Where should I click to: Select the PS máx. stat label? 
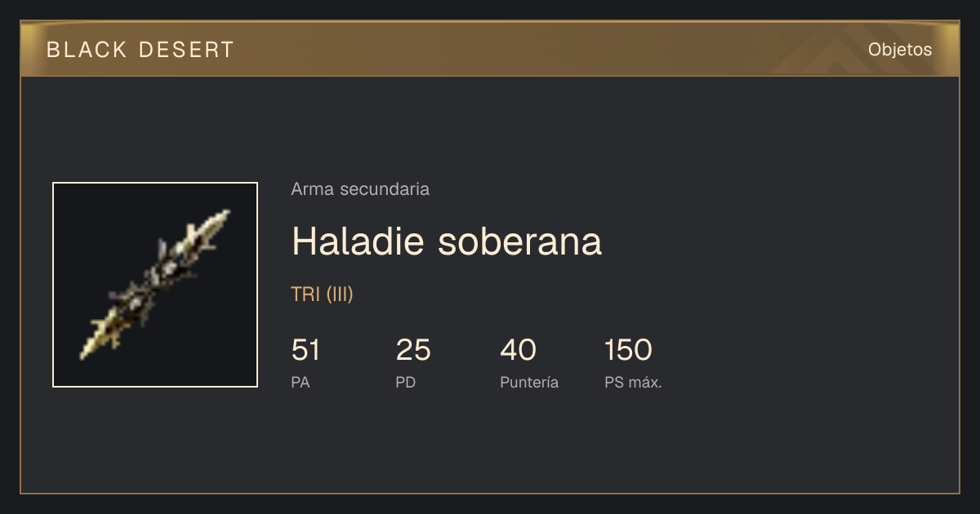pos(633,383)
